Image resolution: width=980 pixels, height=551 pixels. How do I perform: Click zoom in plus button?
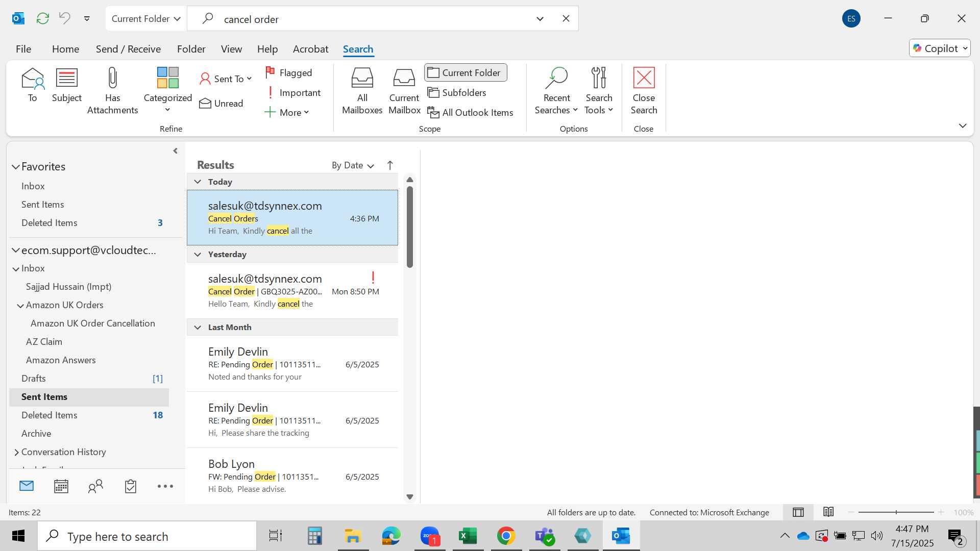coord(941,512)
